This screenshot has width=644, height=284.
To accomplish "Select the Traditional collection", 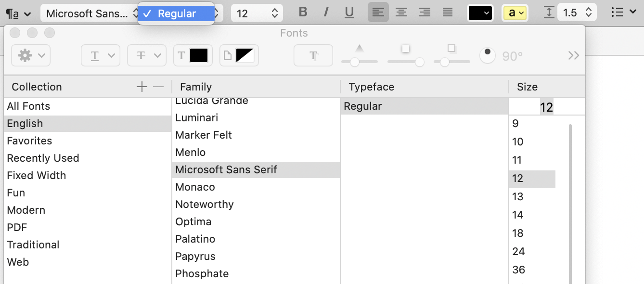I will click(x=88, y=245).
